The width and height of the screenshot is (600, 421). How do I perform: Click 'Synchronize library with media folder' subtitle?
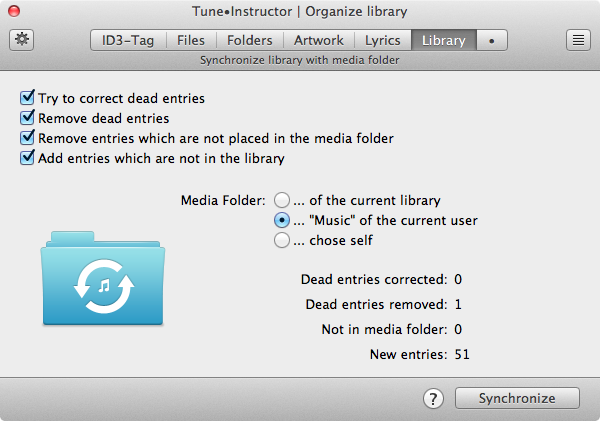[x=300, y=60]
